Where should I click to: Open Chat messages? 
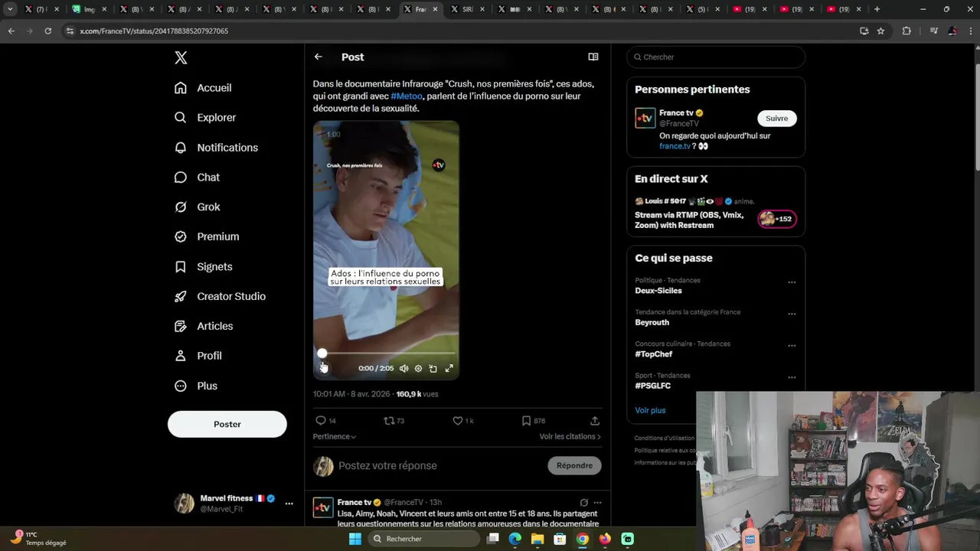click(197, 178)
